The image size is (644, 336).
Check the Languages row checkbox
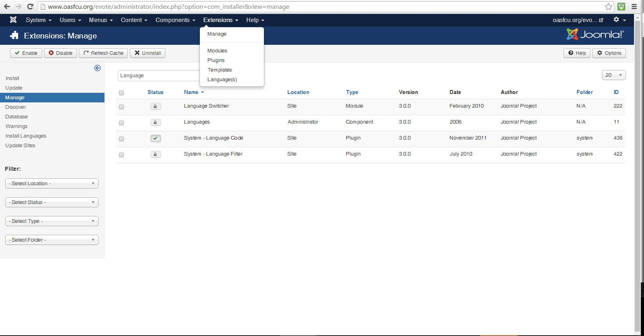coord(121,123)
